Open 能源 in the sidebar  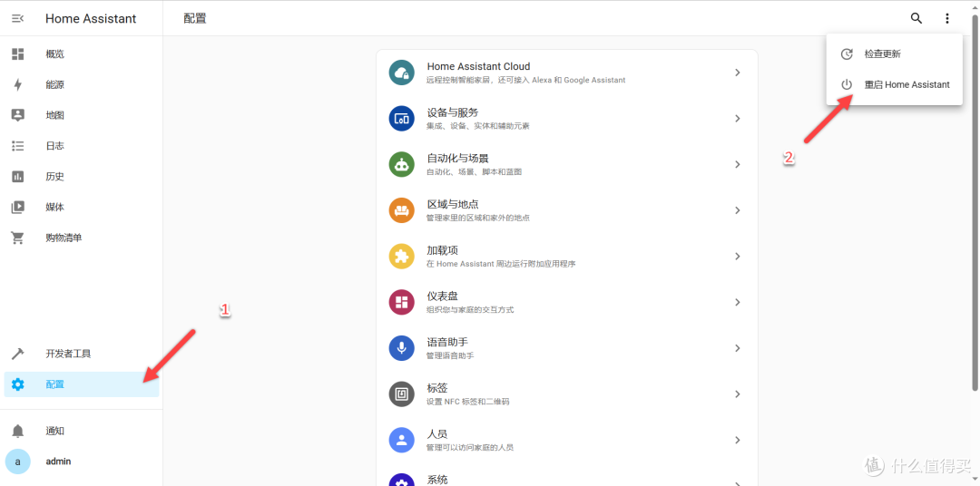82,85
